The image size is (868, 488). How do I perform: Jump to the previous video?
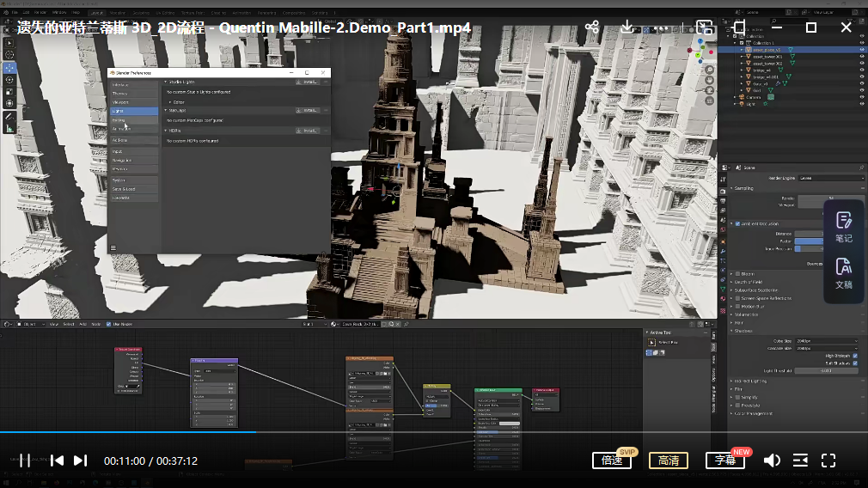pyautogui.click(x=57, y=461)
